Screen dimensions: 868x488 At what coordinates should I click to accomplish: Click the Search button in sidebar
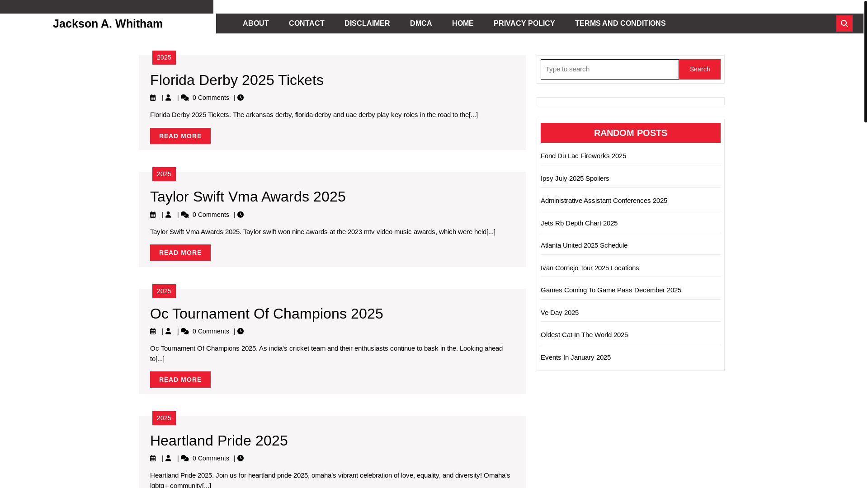point(699,69)
